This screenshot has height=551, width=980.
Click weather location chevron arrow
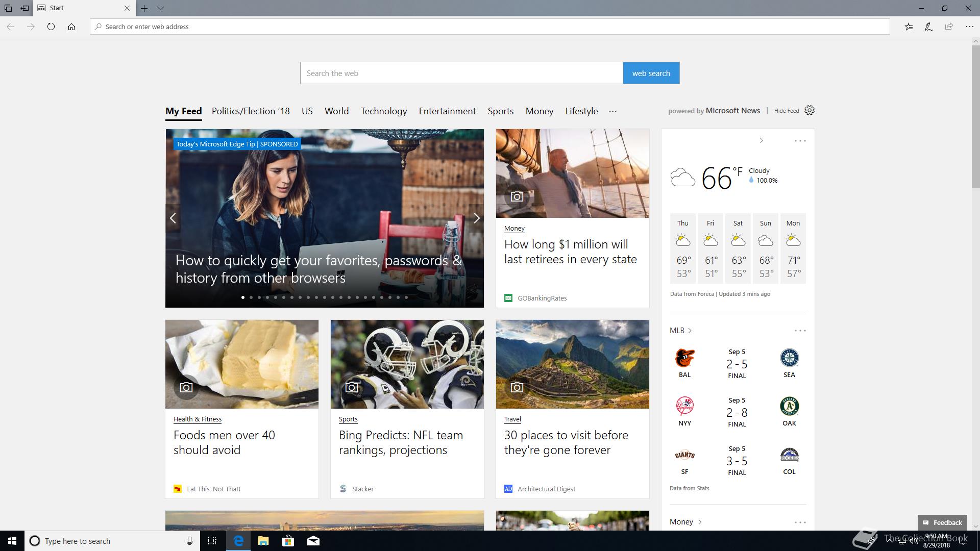(x=761, y=140)
